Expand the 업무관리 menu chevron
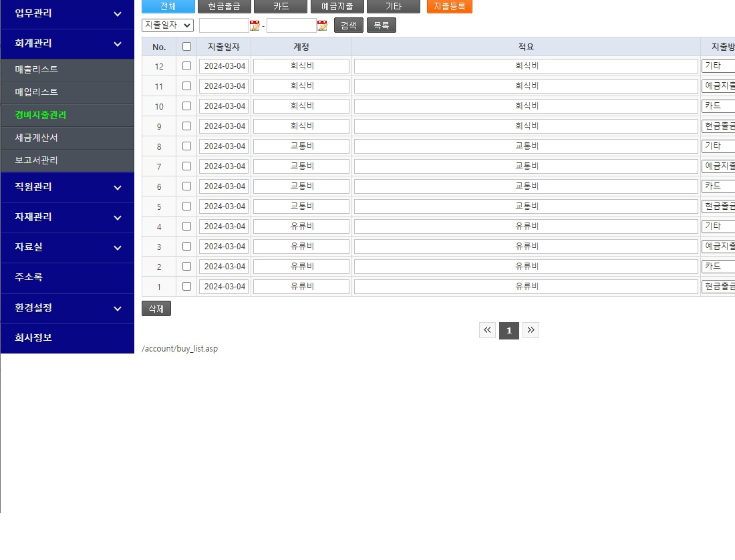The image size is (735, 560). coord(118,14)
